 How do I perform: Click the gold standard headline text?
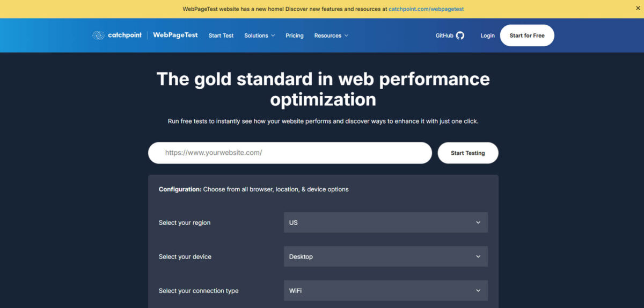coord(323,89)
